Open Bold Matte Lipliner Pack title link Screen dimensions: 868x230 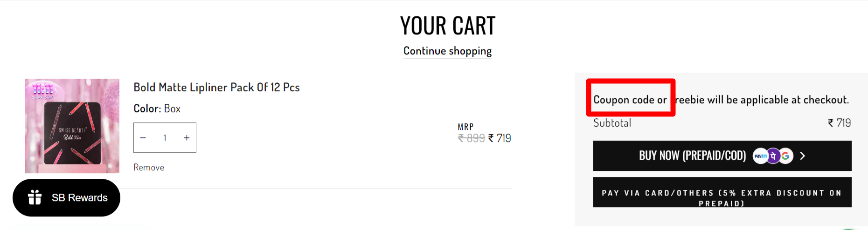click(x=216, y=88)
